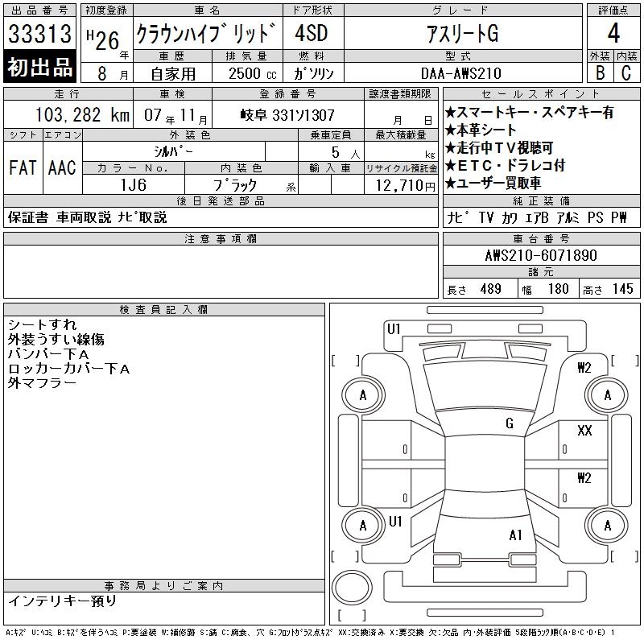Select the 後日発送部品 header

pos(221,200)
